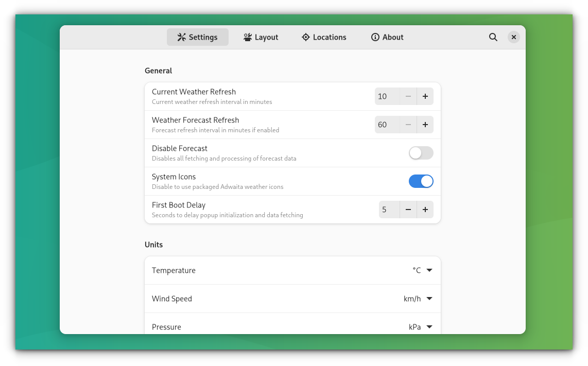Screen dimensions: 588x366
Task: Click the First Boot Delay label
Action: [x=179, y=205]
